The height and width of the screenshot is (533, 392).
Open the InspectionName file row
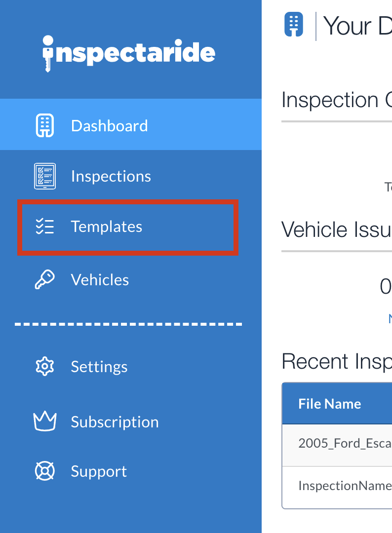(337, 487)
